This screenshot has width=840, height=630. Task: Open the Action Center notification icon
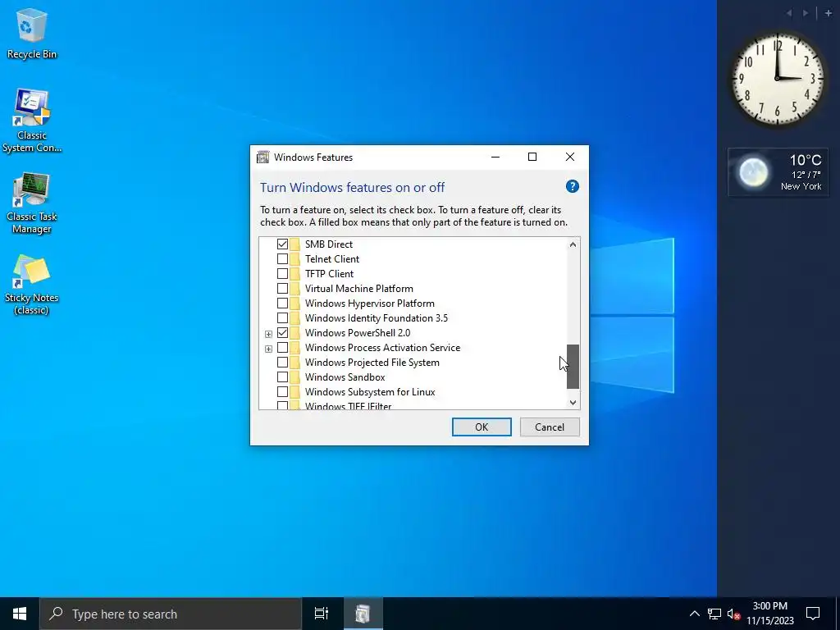click(x=813, y=614)
